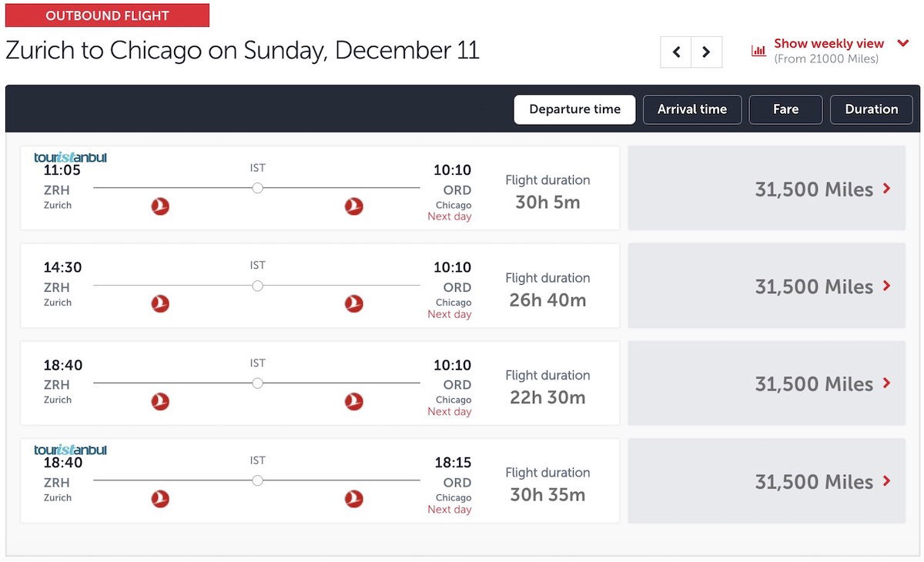This screenshot has width=924, height=562.
Task: Click the weekly view bar chart icon
Action: click(758, 51)
